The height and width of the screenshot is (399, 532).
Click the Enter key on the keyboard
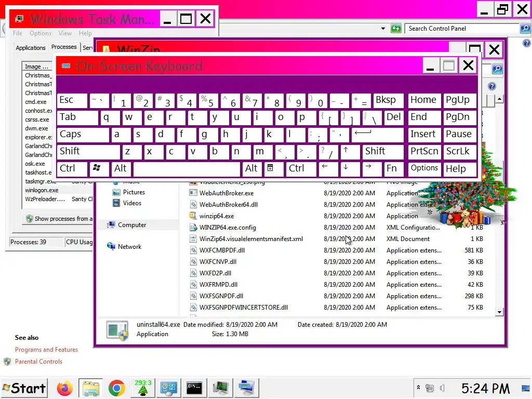point(377,135)
